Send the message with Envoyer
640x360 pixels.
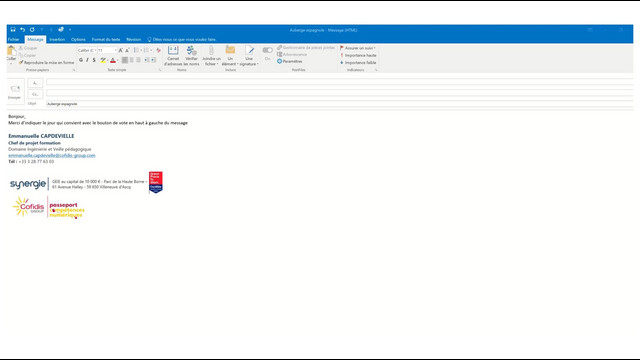pos(15,91)
